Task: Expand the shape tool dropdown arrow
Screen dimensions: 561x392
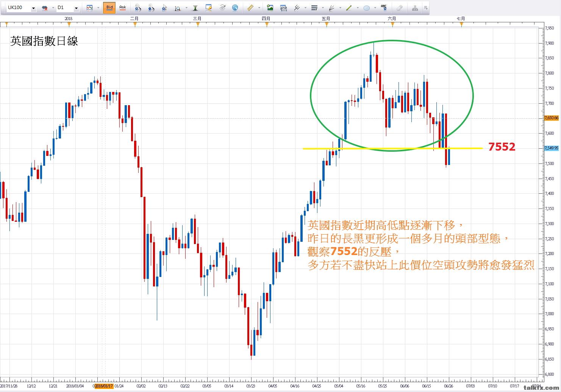Action: [375, 8]
